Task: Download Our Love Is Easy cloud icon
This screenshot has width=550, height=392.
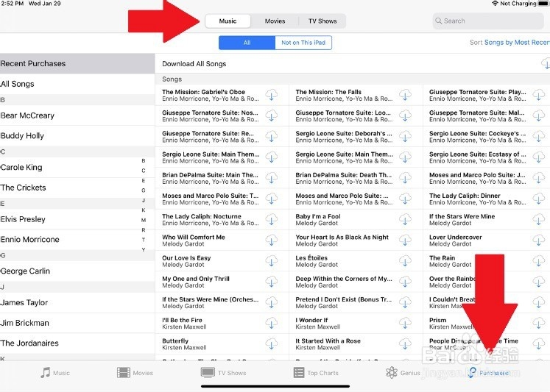Action: click(x=271, y=260)
